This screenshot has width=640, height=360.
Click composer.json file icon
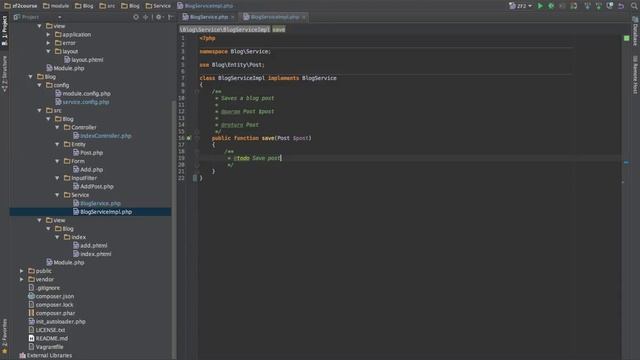point(31,296)
